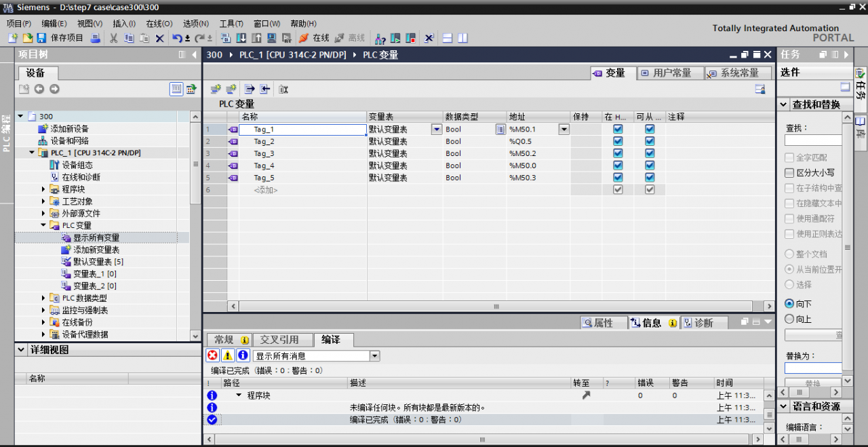
Task: Open the 显示所有消息 filter dropdown
Action: click(x=375, y=355)
